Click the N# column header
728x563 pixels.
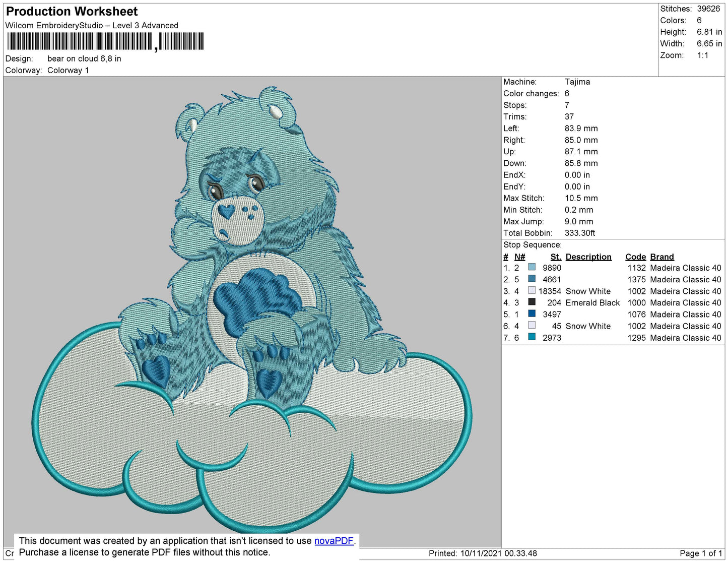point(519,257)
